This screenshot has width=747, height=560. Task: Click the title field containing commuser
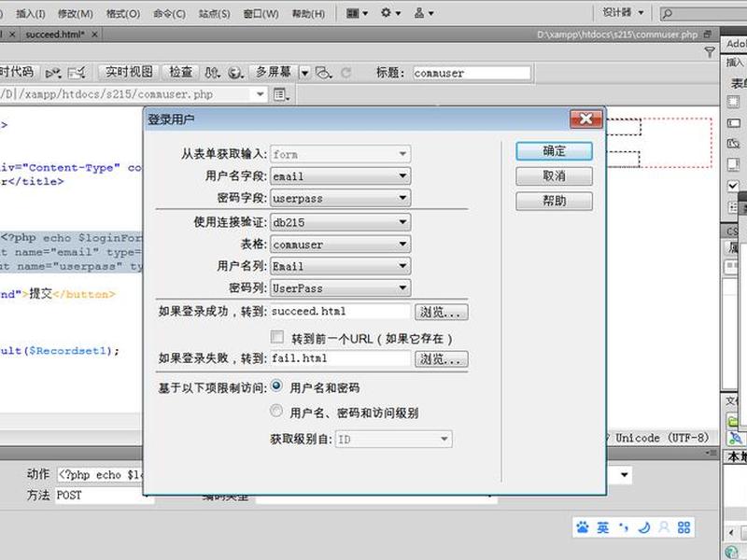pyautogui.click(x=472, y=73)
